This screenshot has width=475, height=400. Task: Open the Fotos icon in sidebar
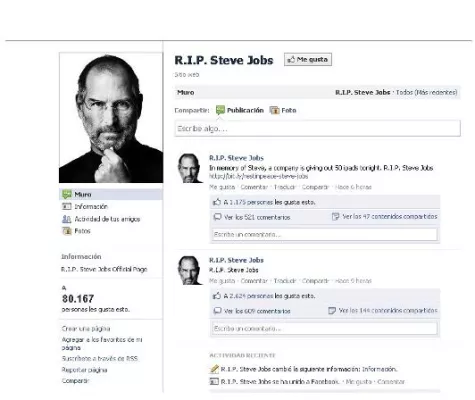(67, 231)
